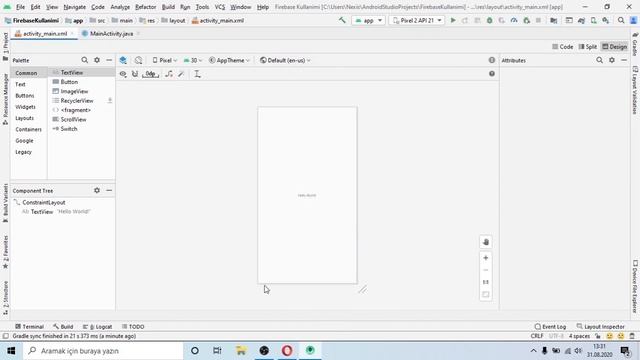The height and width of the screenshot is (360, 640).
Task: Toggle the autoconnect magnet icon
Action: point(135,74)
